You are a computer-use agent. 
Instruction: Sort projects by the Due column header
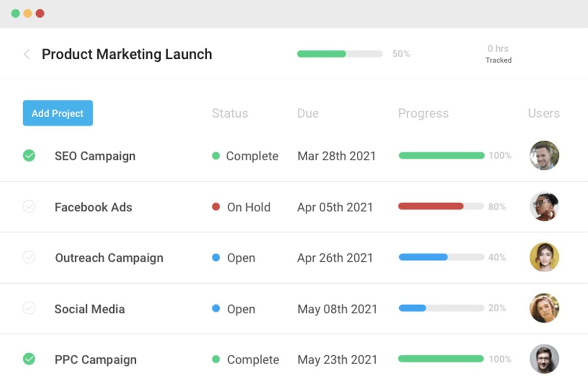click(x=308, y=113)
